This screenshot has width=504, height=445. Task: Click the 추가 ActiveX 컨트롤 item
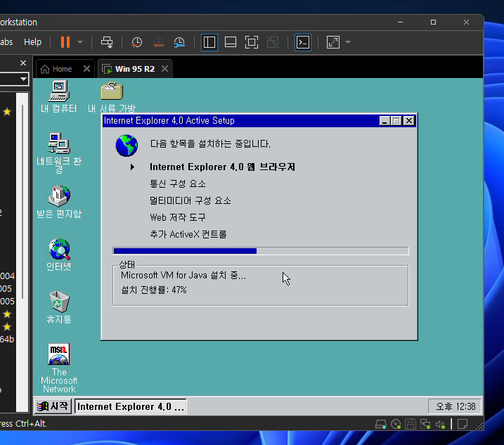pos(188,234)
